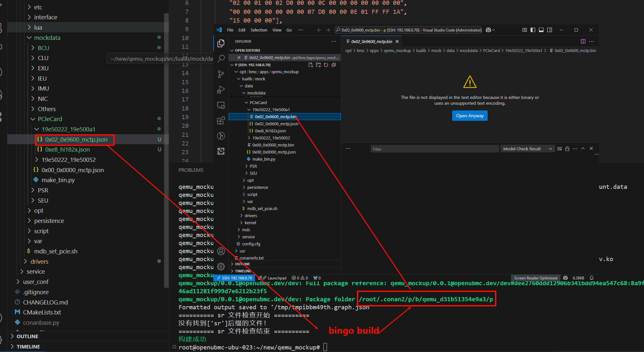Screen dimensions: 644x352
Task: Click the Open Anyway button
Action: (x=470, y=116)
